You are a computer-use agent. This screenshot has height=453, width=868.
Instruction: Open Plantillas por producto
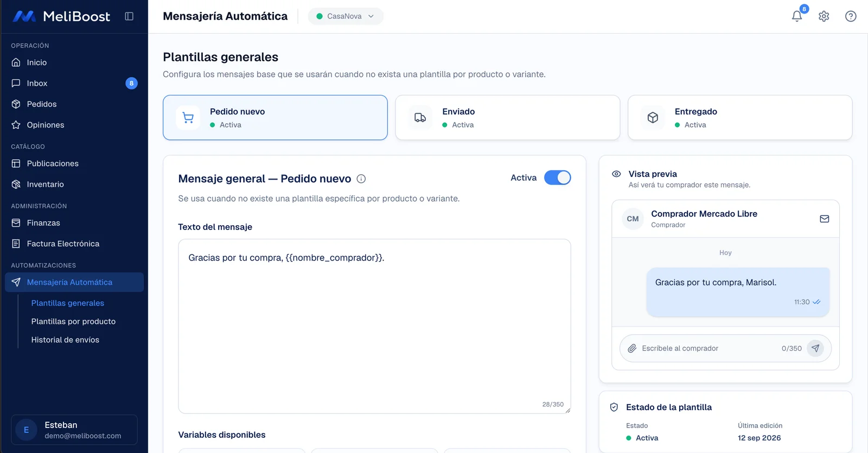[x=73, y=322]
